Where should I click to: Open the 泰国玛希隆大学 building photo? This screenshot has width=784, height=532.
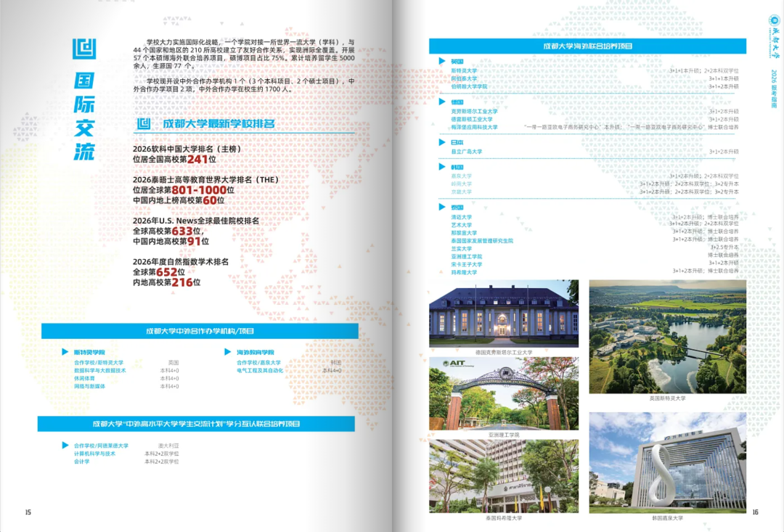coord(504,476)
